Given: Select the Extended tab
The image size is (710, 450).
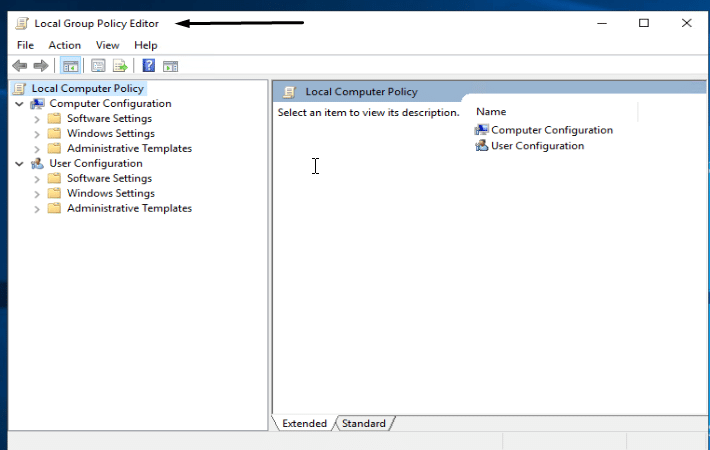Looking at the screenshot, I should coord(304,424).
